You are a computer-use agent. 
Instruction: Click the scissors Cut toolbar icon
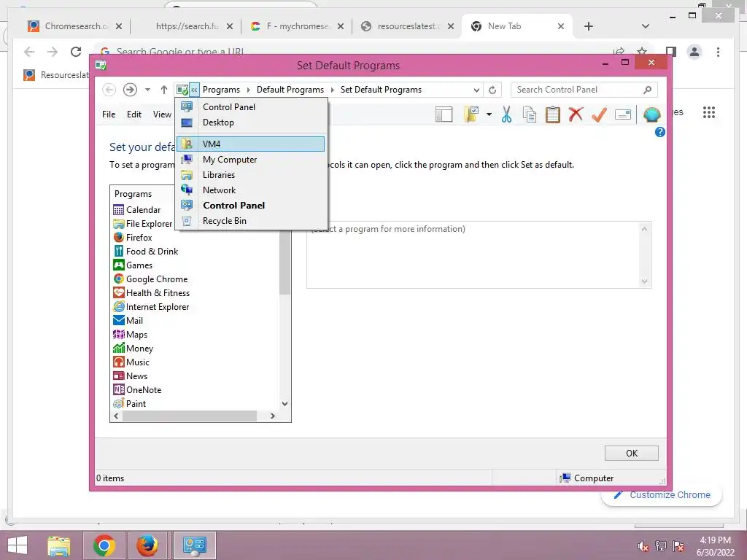tap(506, 114)
